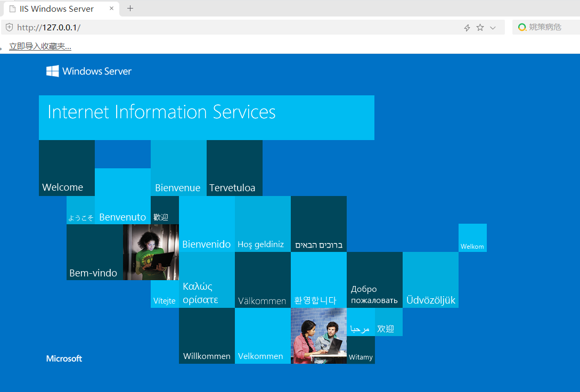Click the Vítejte tile

(x=165, y=294)
